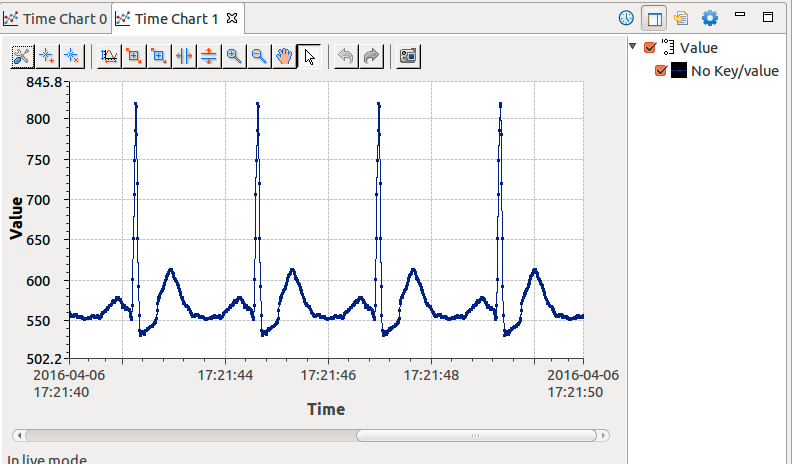Open the wrench configure settings tool

coord(22,56)
